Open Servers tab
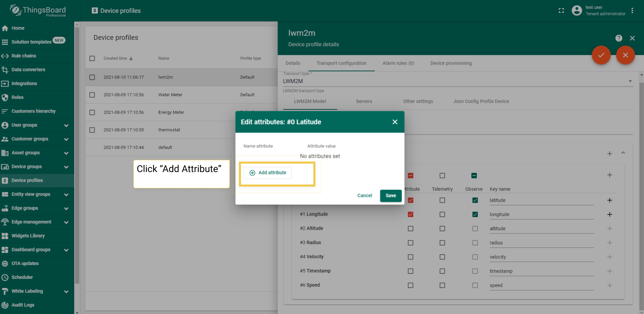Screen dimensions: 644x314 pos(364,101)
